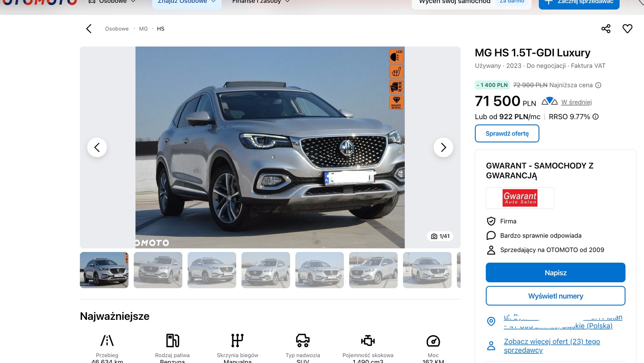Viewport: 644px width, 363px height.
Task: Select the sixth gallery thumbnail
Action: tap(373, 270)
